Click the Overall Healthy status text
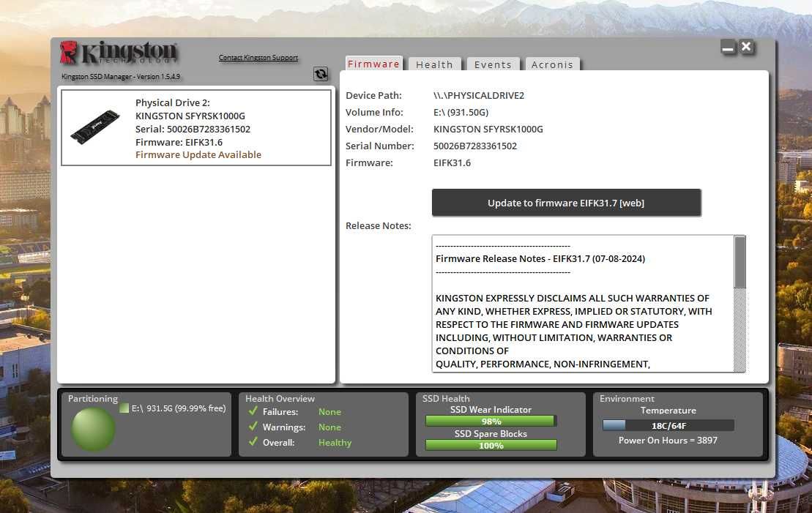Screen dimensions: 812x513 pos(335,443)
